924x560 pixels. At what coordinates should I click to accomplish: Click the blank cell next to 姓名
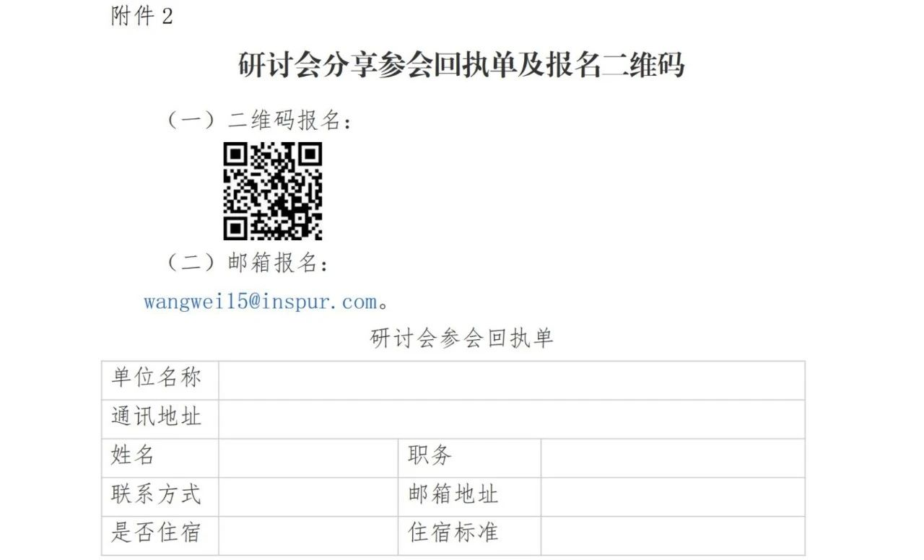(308, 458)
